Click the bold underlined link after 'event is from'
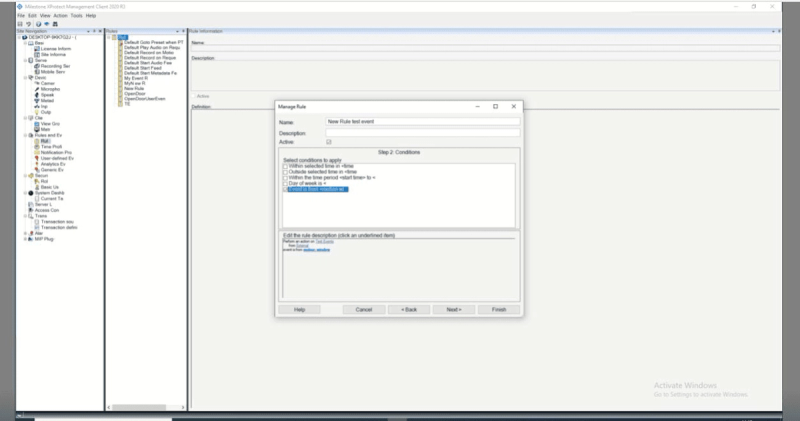Image resolution: width=800 pixels, height=421 pixels. [316, 250]
